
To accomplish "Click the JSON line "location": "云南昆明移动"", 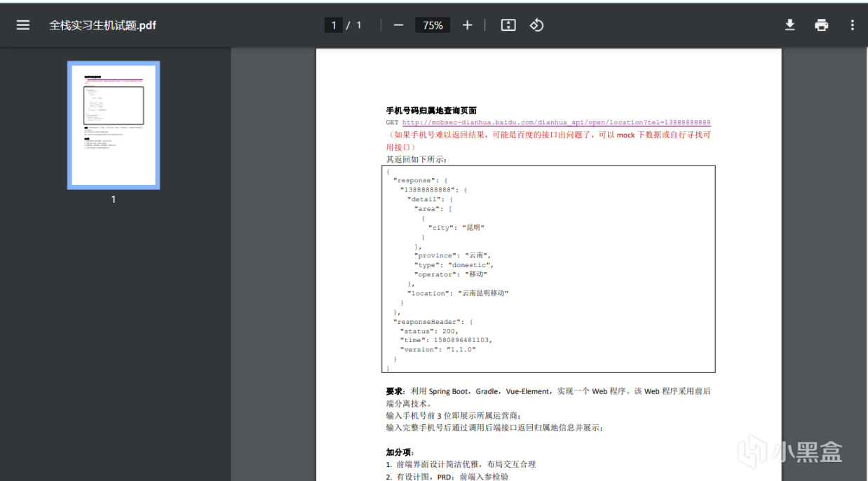I will tap(457, 293).
